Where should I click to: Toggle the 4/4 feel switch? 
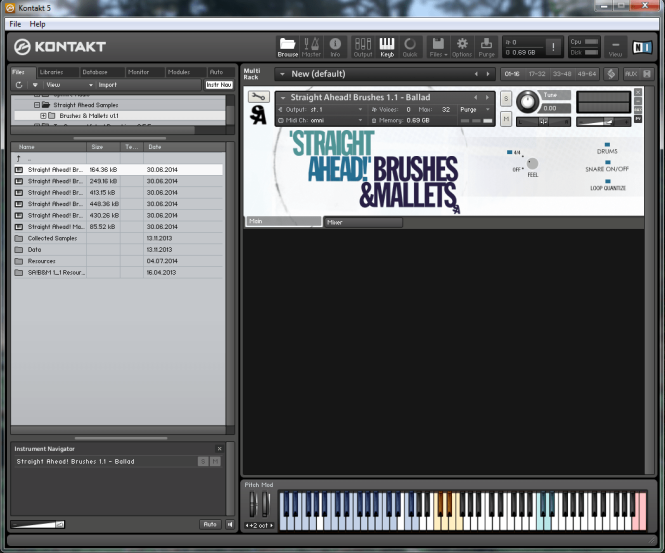(509, 152)
